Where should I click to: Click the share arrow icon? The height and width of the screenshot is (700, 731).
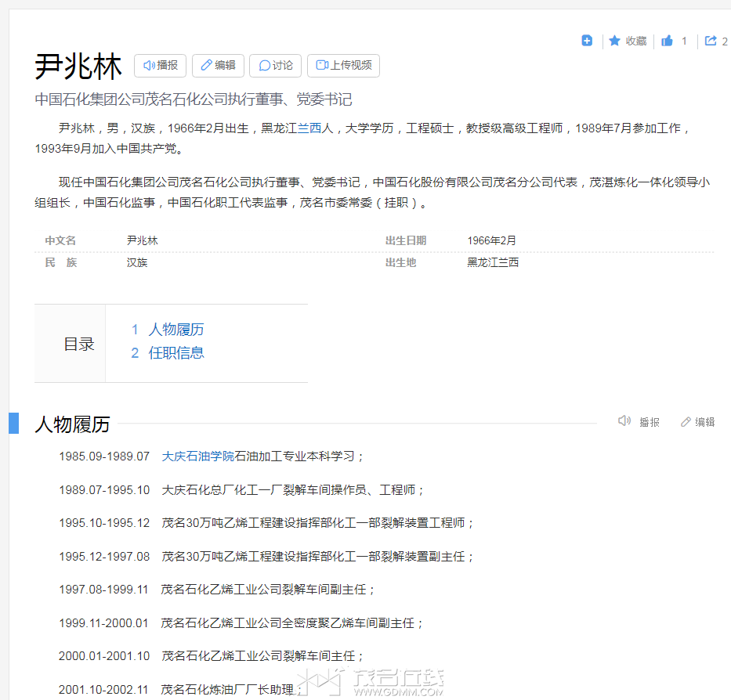711,41
